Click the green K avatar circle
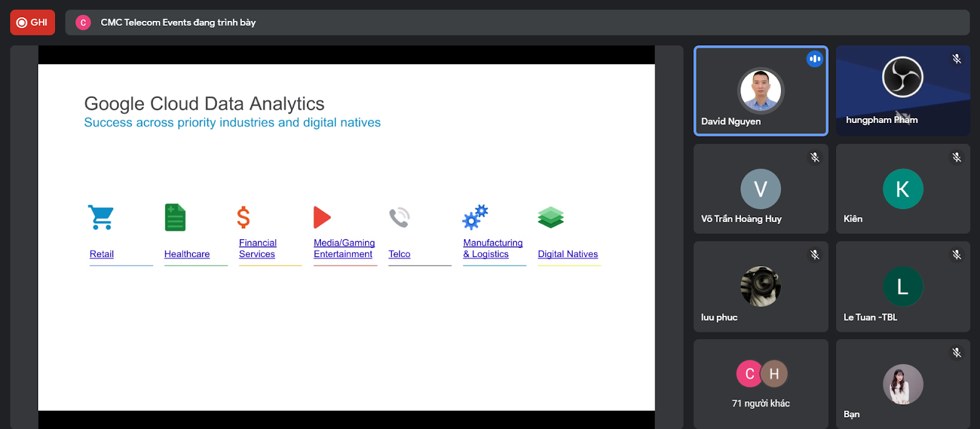Image resolution: width=980 pixels, height=429 pixels. (903, 189)
